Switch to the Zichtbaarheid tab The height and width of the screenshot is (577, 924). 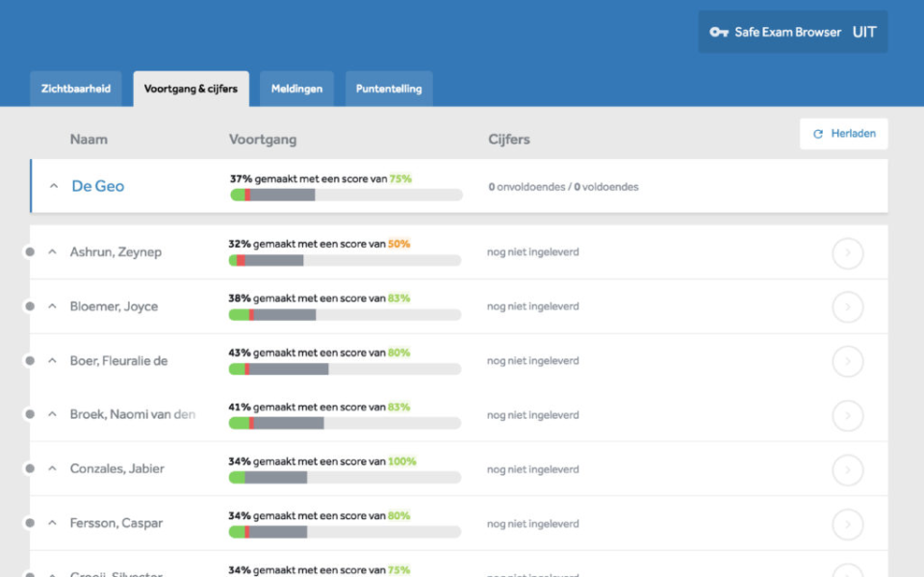coord(75,89)
